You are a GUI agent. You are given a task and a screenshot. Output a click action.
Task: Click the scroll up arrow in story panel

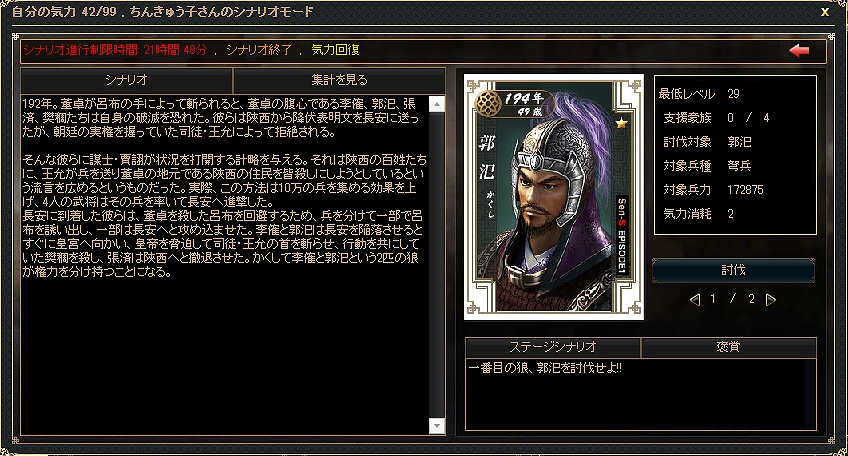coord(437,104)
